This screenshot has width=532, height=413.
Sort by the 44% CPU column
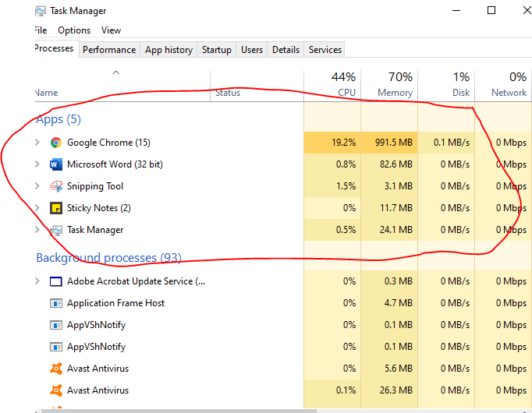click(332, 86)
